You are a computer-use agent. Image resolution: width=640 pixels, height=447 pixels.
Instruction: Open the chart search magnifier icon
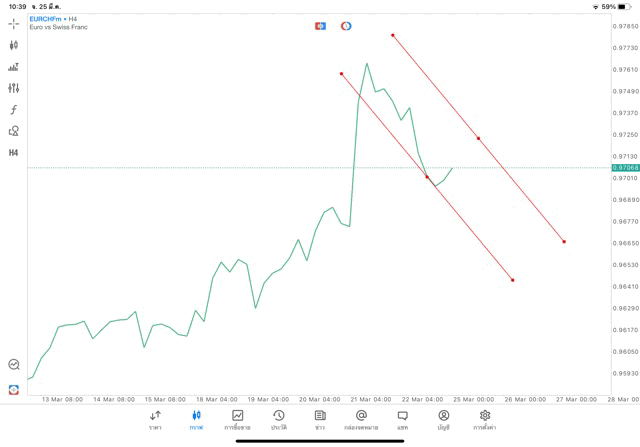(x=14, y=365)
